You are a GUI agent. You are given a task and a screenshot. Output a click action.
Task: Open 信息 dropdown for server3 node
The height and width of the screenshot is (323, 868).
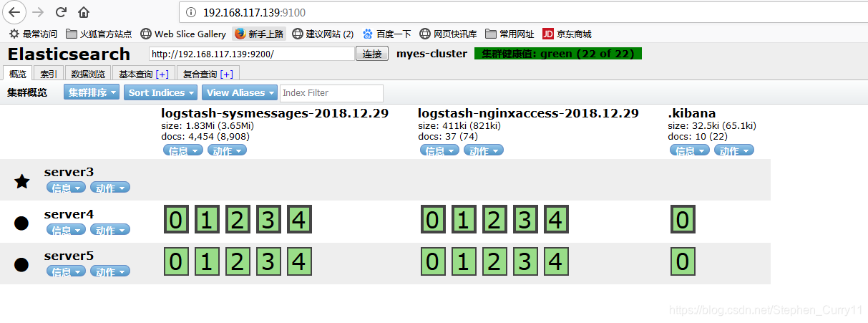[66, 188]
